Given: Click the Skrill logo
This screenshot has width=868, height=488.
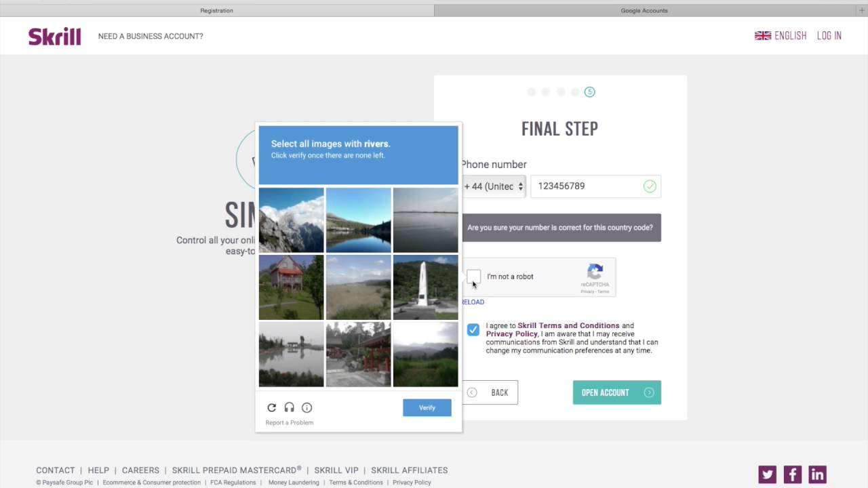Looking at the screenshot, I should (54, 37).
